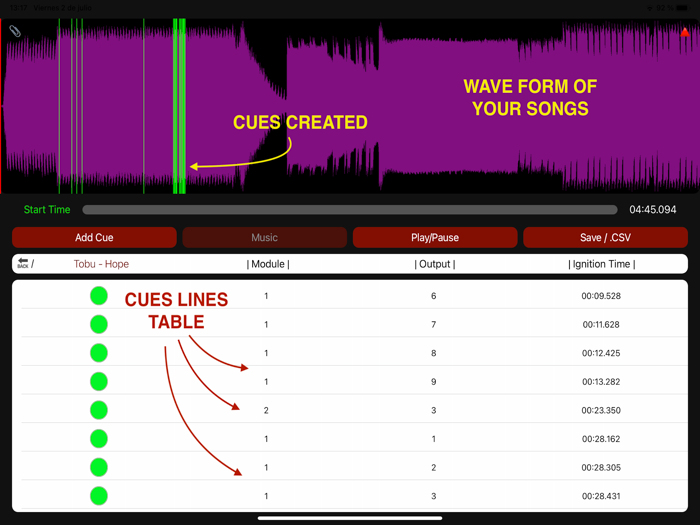This screenshot has height=525, width=700.
Task: Tap the red triangle warning icon
Action: pos(685,32)
